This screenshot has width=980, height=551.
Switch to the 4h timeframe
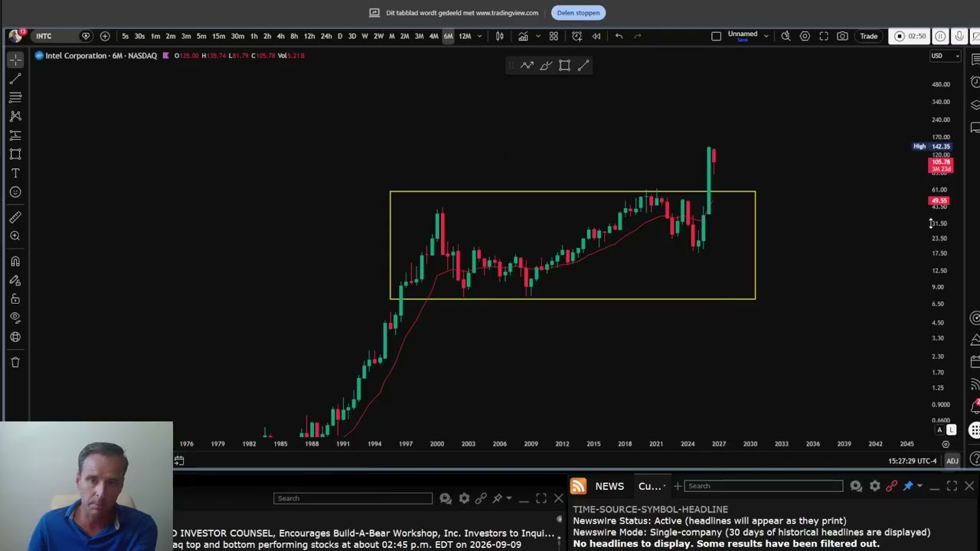(x=280, y=36)
